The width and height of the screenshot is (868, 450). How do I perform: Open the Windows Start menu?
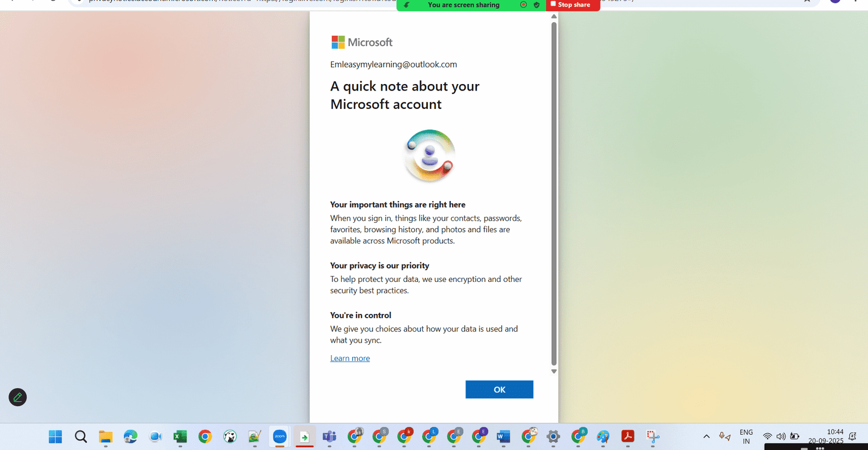55,436
